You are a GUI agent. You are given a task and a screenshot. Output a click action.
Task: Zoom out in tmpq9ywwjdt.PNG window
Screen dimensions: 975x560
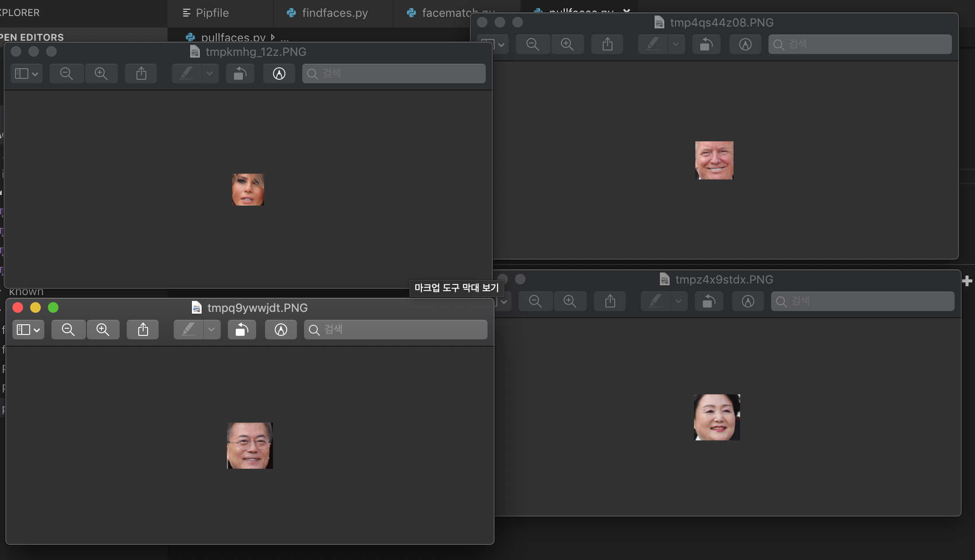coord(68,330)
